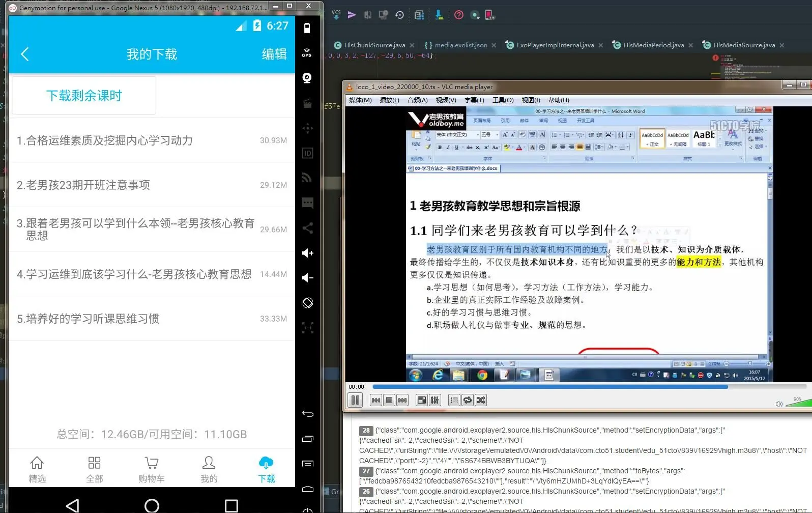The image size is (812, 513).
Task: Click the VLC seek progress bar
Action: coord(590,387)
